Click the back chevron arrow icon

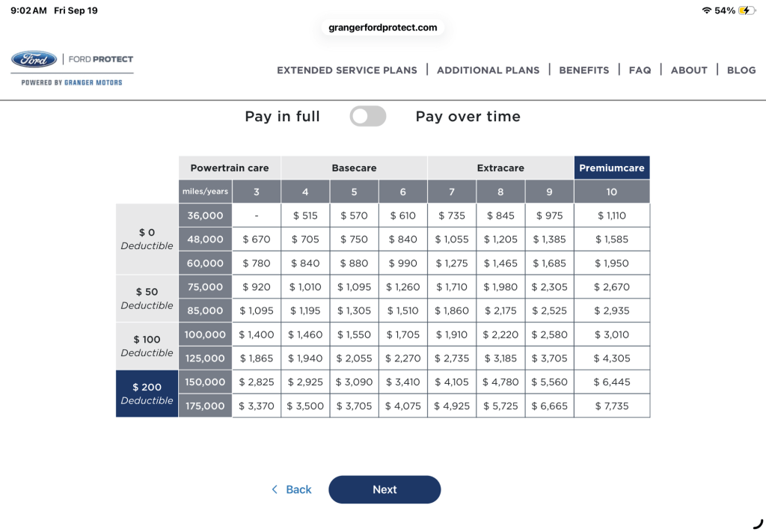(275, 489)
